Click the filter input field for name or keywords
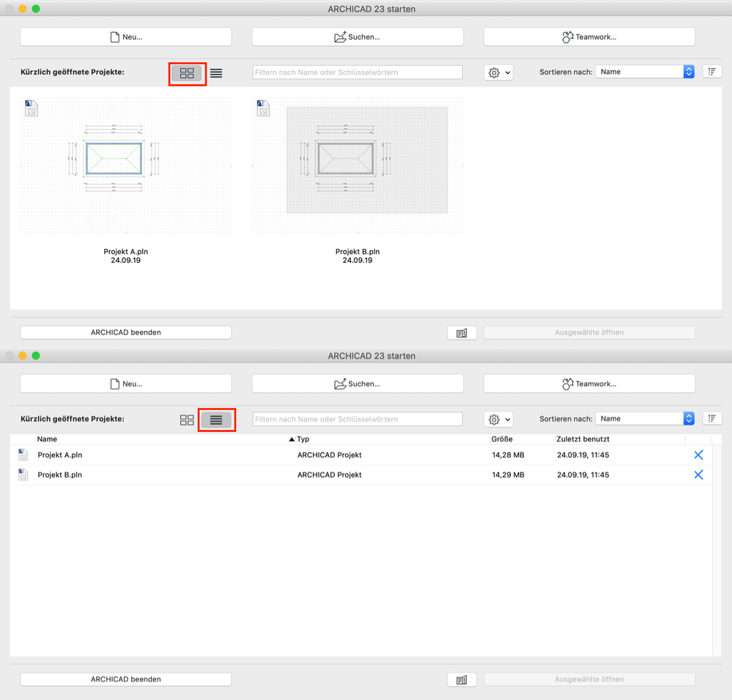732x700 pixels. click(x=357, y=72)
